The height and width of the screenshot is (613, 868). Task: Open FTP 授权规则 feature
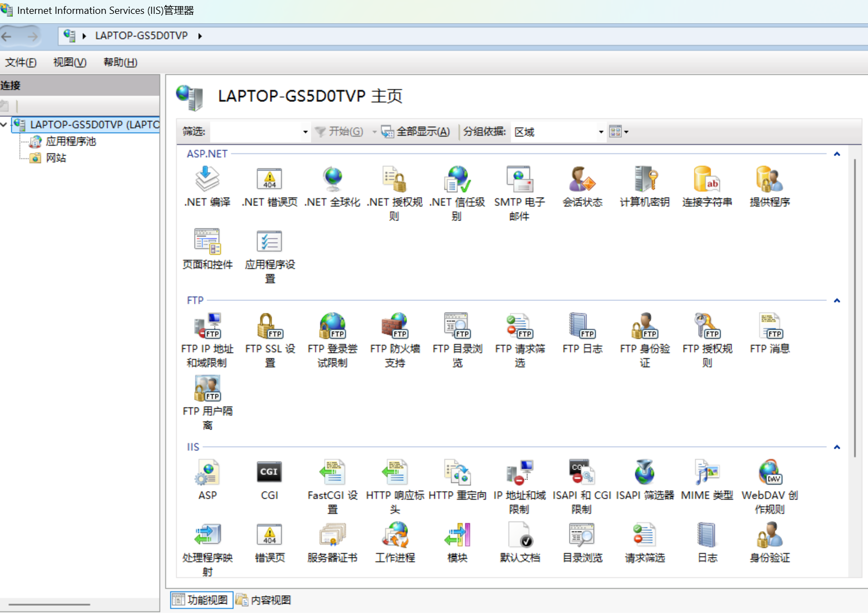click(x=707, y=340)
